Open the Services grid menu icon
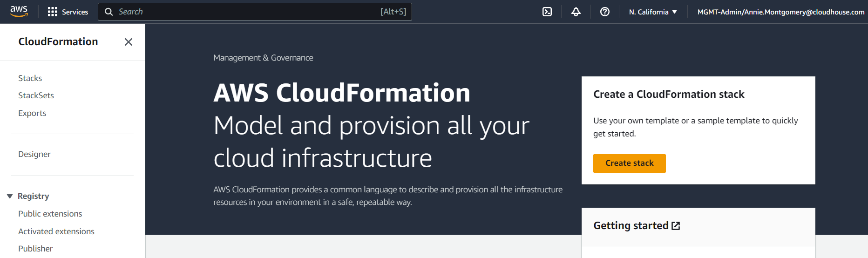 click(x=53, y=12)
